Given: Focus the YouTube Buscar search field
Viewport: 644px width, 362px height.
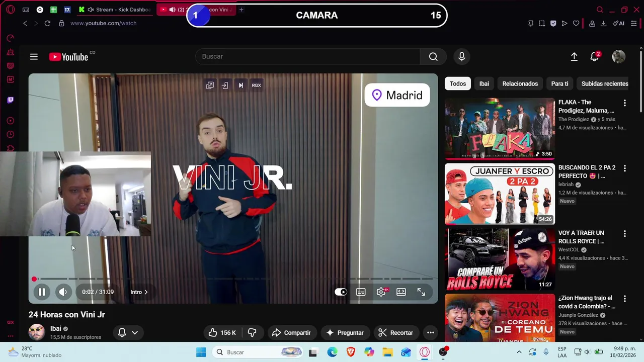Looking at the screenshot, I should pos(307,57).
